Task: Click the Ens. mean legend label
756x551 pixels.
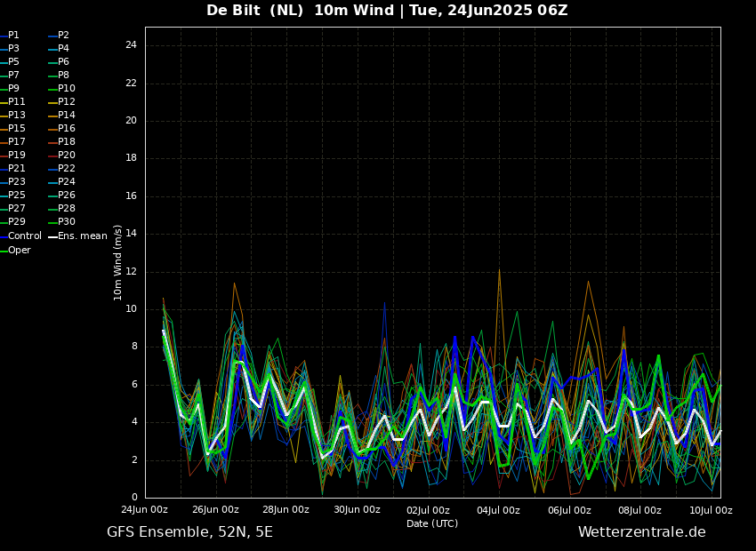Action: point(82,236)
